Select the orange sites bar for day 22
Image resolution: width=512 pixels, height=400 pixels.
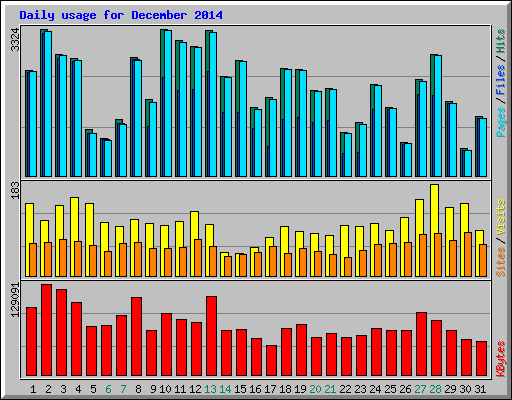(348, 267)
